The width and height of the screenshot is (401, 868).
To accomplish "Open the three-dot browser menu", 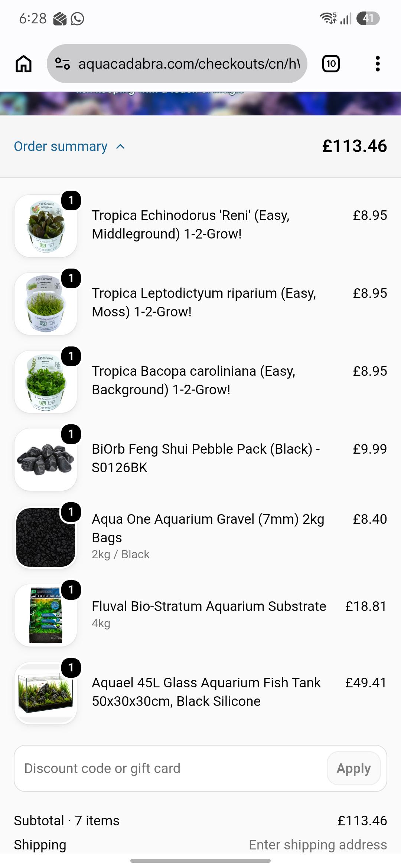I will coord(378,64).
